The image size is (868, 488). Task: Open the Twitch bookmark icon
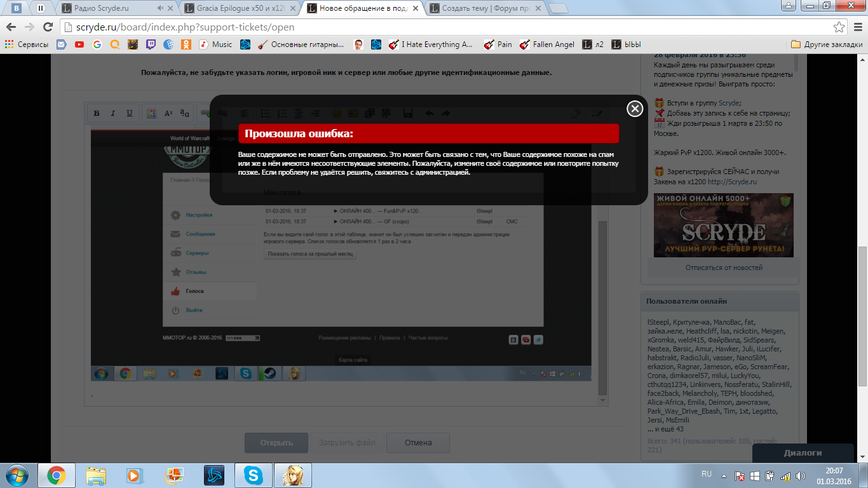[151, 44]
